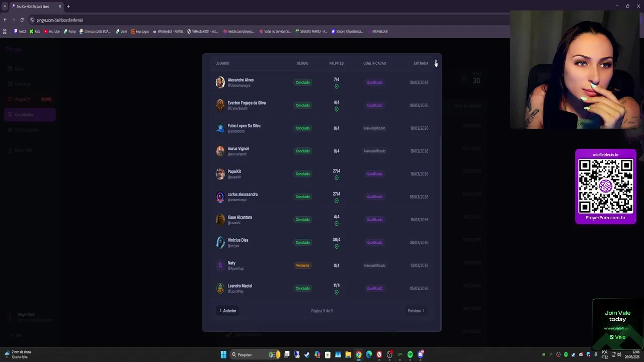Click @CyberBabath username
This screenshot has height=362, width=644.
point(238,108)
